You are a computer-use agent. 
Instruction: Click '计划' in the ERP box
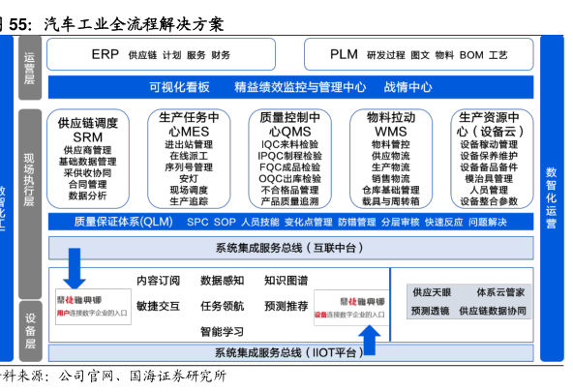click(x=171, y=55)
